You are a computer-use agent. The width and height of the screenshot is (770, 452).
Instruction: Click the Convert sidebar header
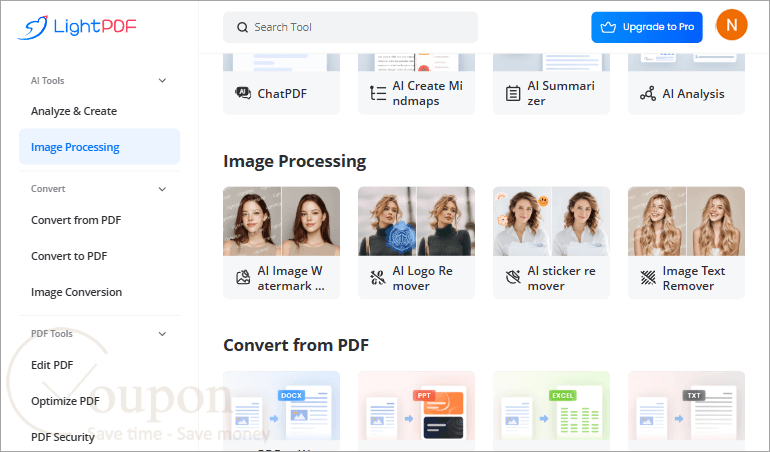coord(48,189)
